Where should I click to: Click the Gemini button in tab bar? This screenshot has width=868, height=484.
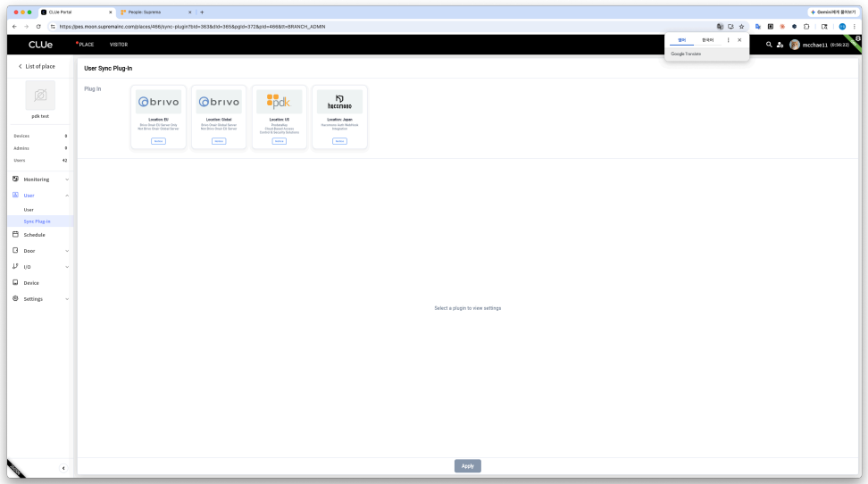pyautogui.click(x=833, y=13)
